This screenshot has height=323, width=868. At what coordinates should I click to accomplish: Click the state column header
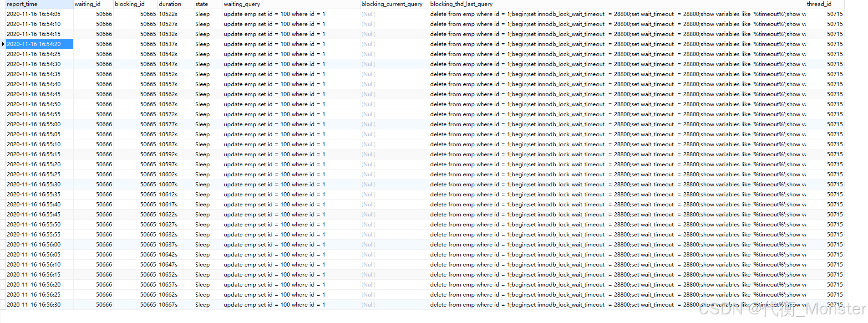pyautogui.click(x=208, y=4)
